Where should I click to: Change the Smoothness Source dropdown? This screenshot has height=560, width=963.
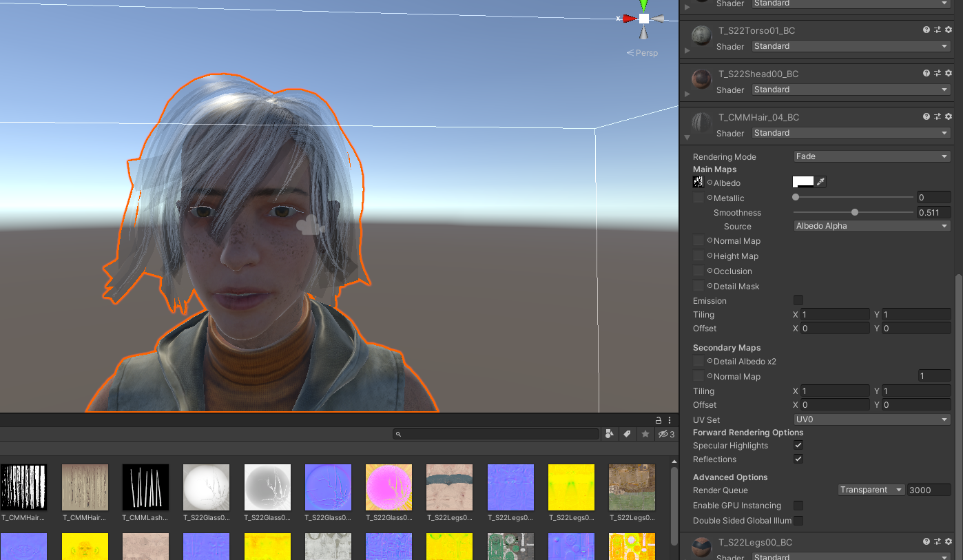pos(871,225)
